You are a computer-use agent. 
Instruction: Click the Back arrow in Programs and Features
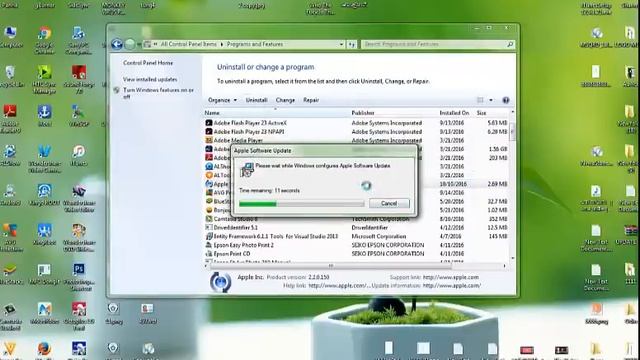click(x=117, y=44)
